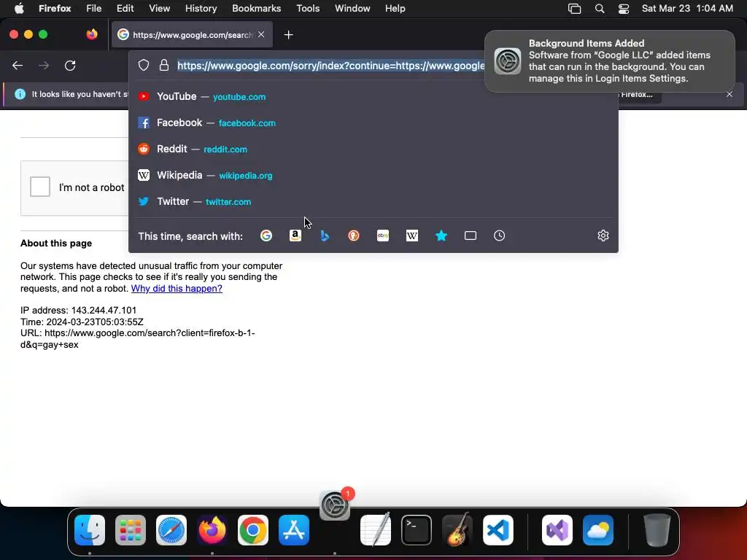Select YouTube suggestion in URL dropdown
The width and height of the screenshot is (747, 560).
tap(373, 97)
